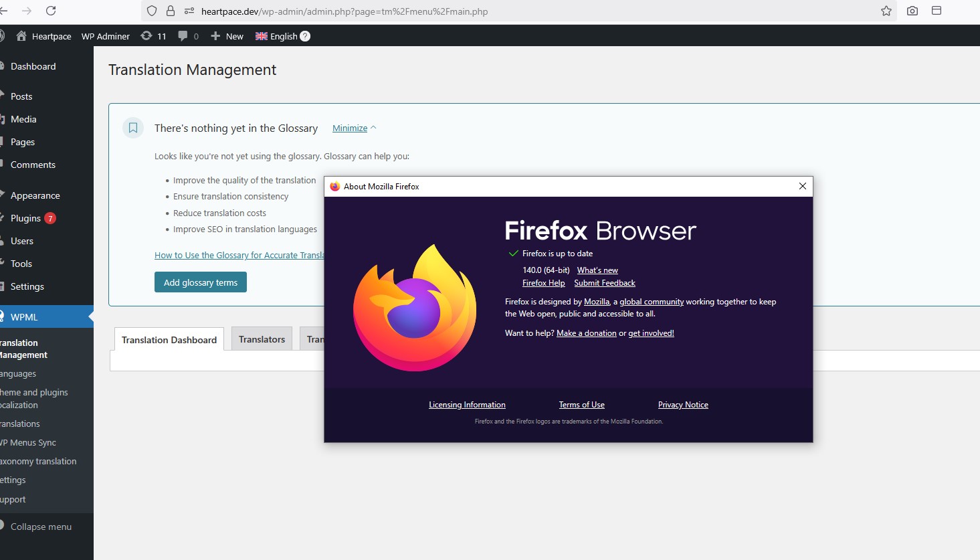Take a screenshot using the camera toolbar icon

click(x=912, y=11)
